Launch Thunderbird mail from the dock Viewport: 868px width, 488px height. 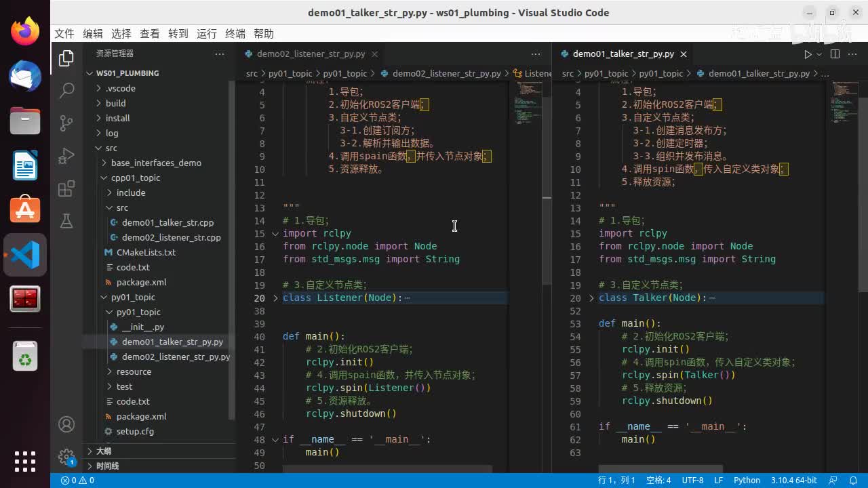pos(25,75)
